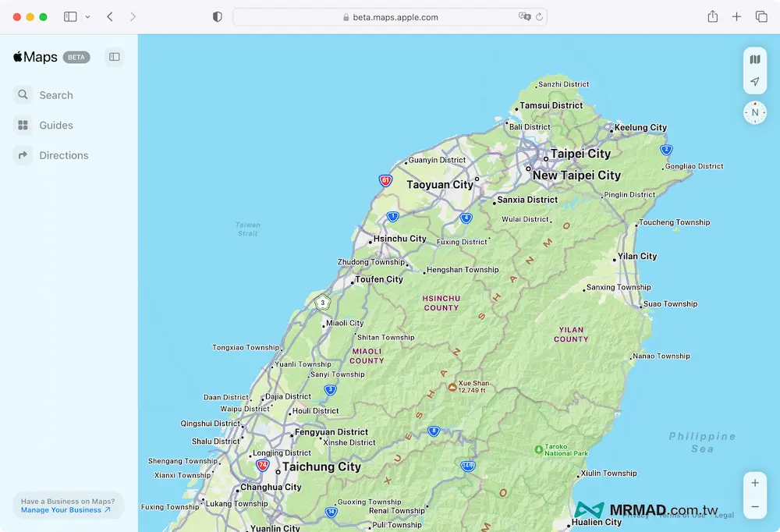The image size is (780, 532).
Task: Click route 2 shield near Keelung
Action: coord(666,150)
